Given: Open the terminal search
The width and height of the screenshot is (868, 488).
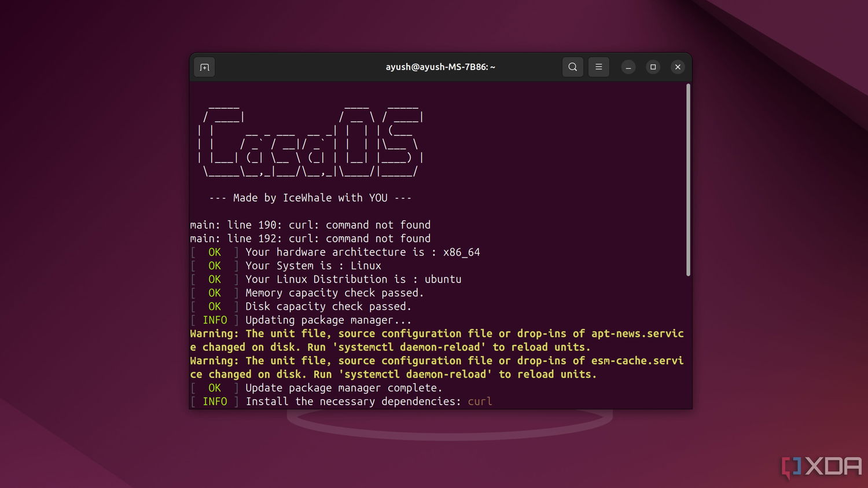Looking at the screenshot, I should click(x=572, y=67).
